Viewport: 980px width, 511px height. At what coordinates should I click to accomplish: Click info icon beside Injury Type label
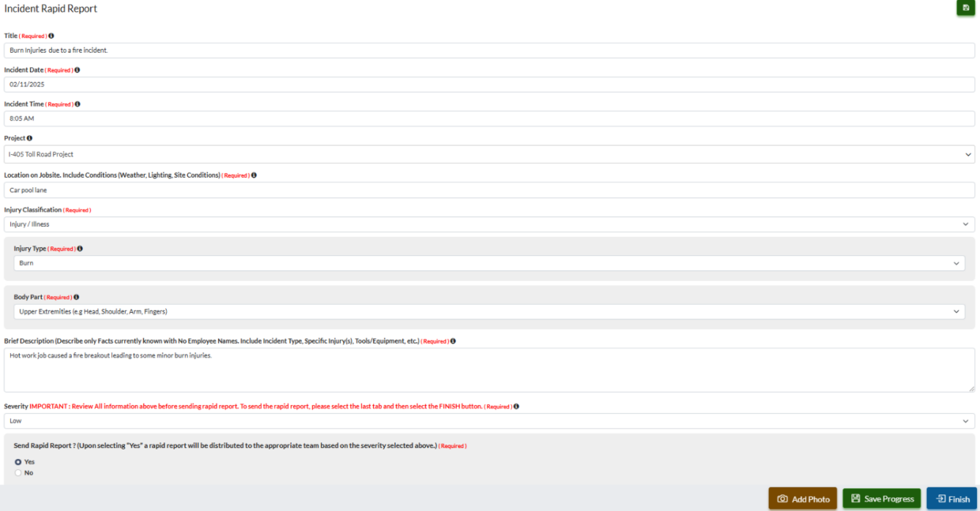(80, 248)
